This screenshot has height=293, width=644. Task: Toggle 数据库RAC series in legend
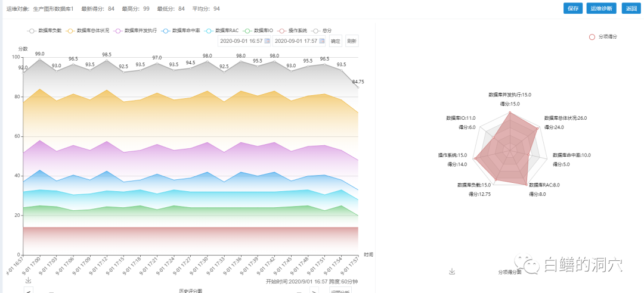pyautogui.click(x=221, y=30)
